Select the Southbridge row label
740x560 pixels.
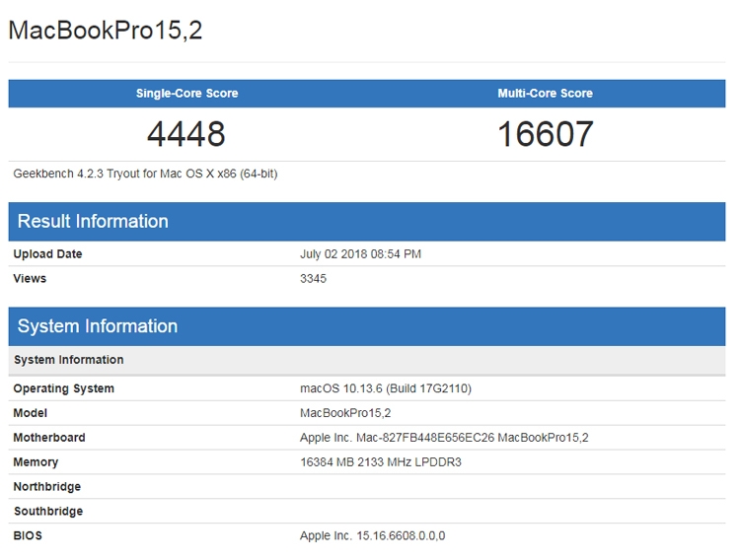[x=48, y=512]
